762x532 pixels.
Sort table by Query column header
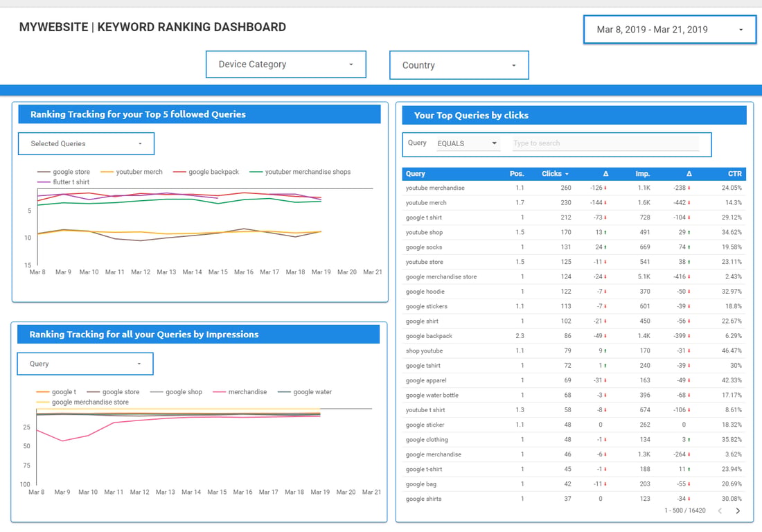(416, 173)
